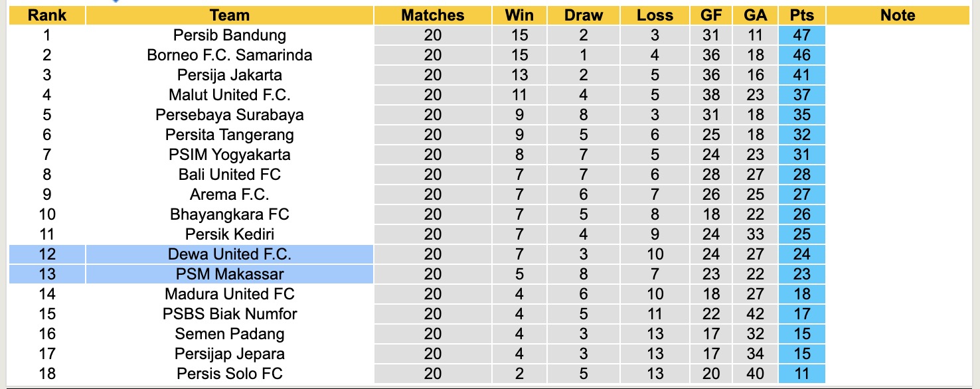Click the Persis Solo FC team name
The height and width of the screenshot is (389, 980).
pyautogui.click(x=229, y=374)
